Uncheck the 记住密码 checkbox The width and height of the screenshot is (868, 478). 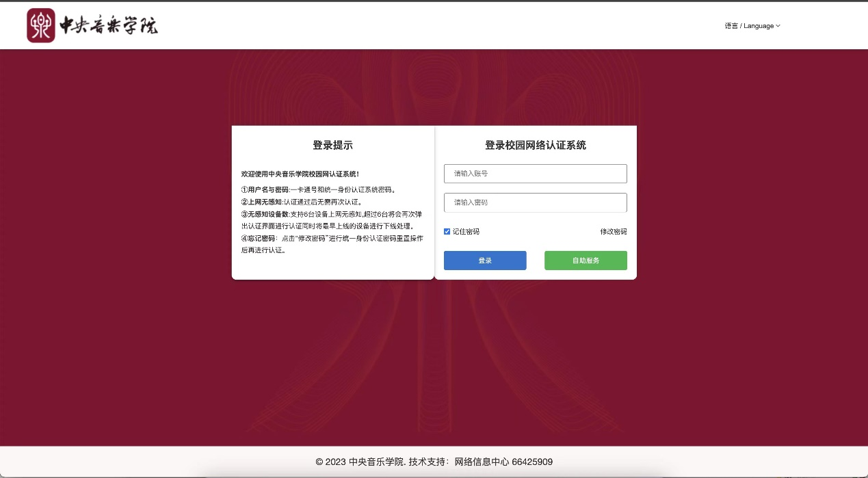point(447,232)
